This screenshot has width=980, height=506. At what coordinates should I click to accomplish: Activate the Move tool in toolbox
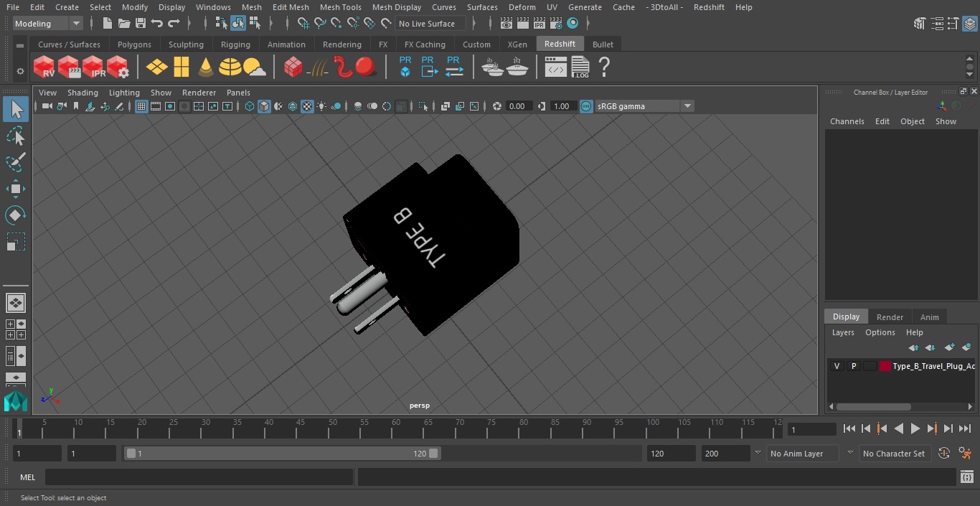coord(16,189)
